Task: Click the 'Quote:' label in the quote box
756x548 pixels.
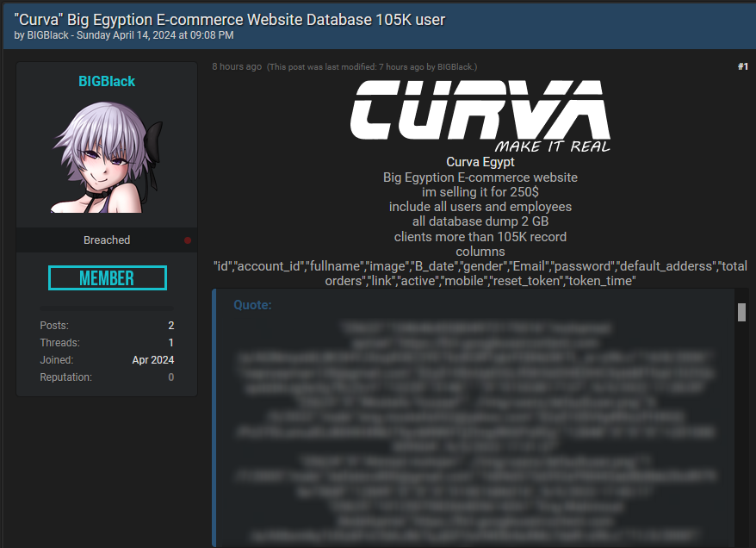Action: pos(252,305)
